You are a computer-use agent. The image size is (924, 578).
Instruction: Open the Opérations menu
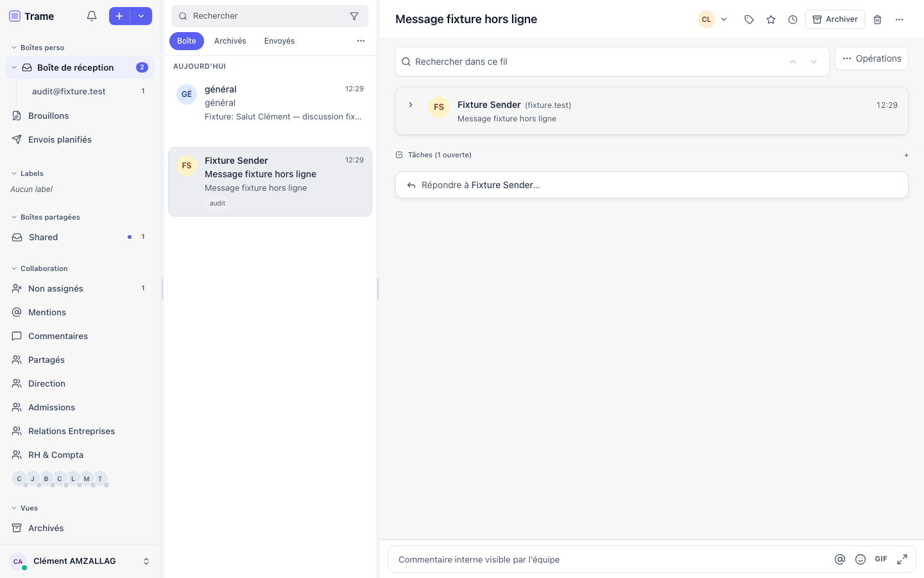871,58
